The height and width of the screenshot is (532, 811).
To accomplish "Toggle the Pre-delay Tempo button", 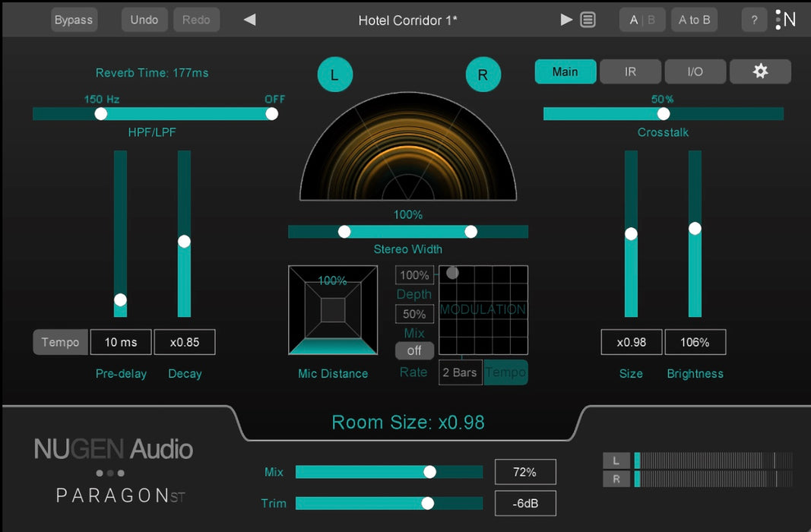I will [60, 342].
